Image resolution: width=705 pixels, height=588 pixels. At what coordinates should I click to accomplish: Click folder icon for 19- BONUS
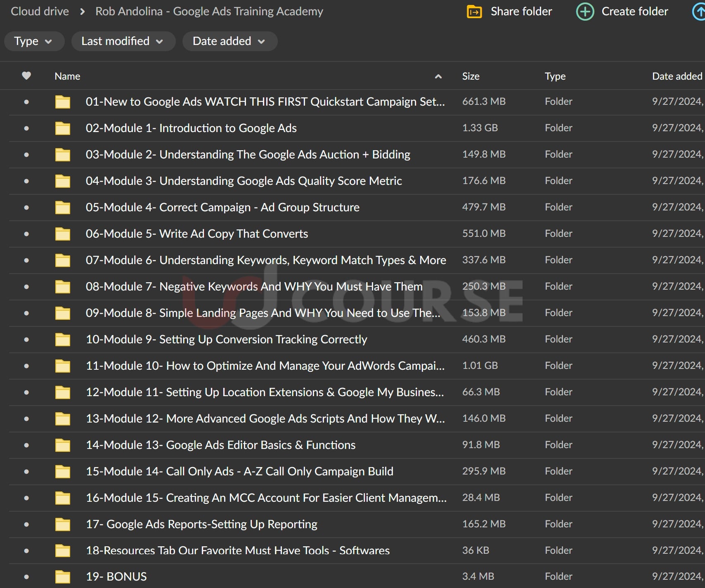tap(63, 577)
